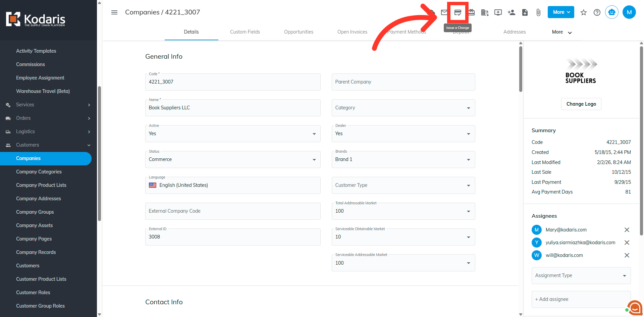Click the add document file icon
Viewport: 644px width, 317px height.
point(525,12)
